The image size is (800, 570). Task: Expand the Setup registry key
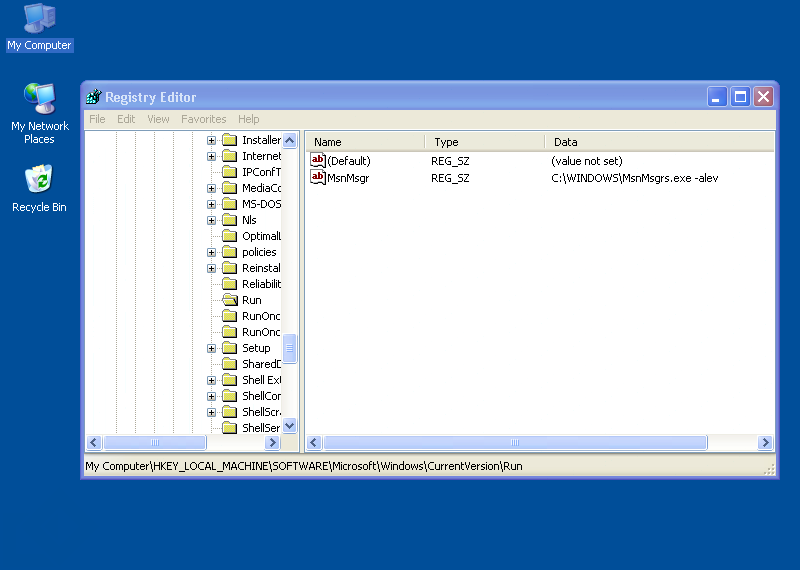[x=211, y=349]
